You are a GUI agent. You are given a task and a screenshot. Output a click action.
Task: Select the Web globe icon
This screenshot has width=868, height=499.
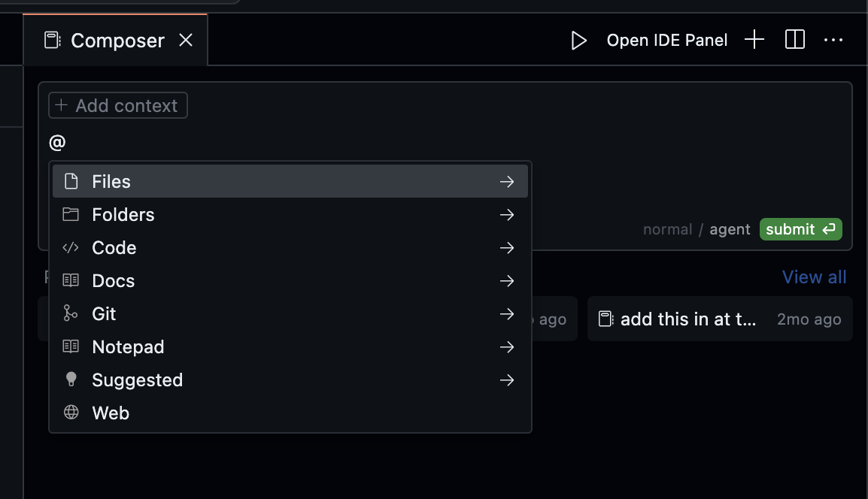(71, 413)
